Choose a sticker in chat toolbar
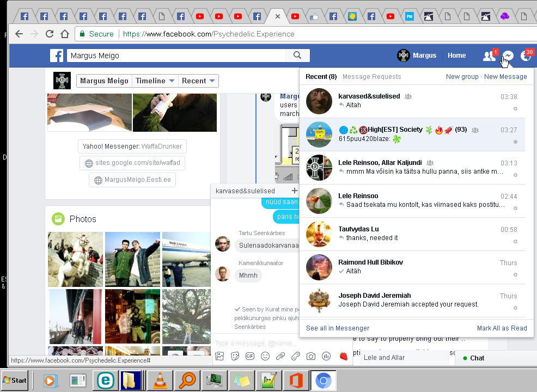 (235, 356)
